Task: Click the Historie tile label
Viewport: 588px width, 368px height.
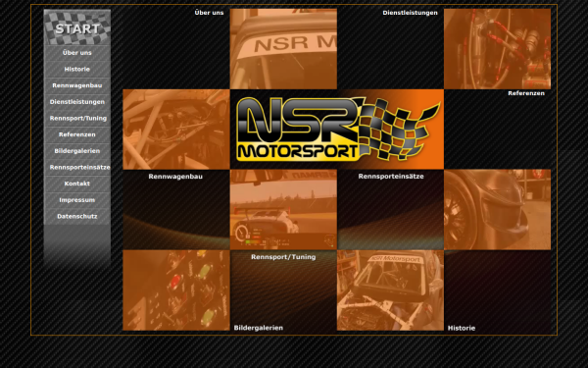Action: pyautogui.click(x=462, y=328)
